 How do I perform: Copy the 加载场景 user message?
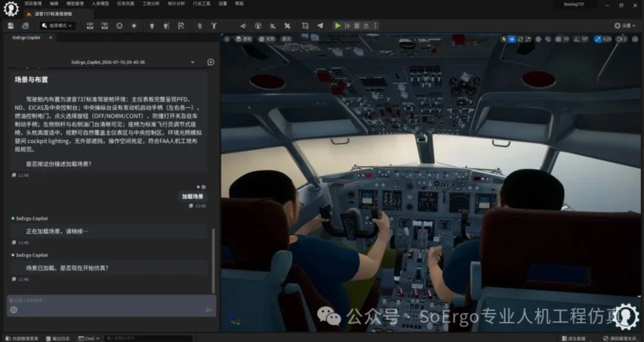(x=191, y=206)
